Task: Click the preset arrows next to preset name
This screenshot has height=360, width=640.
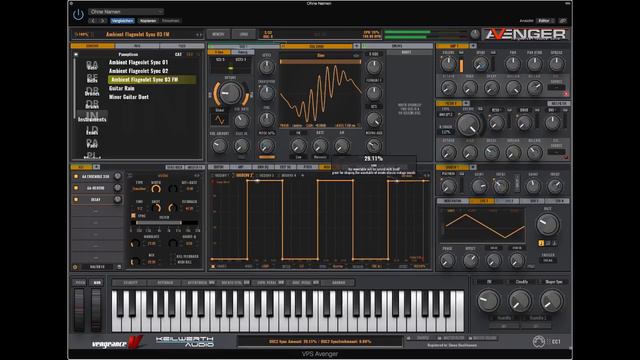Action: pyautogui.click(x=199, y=35)
